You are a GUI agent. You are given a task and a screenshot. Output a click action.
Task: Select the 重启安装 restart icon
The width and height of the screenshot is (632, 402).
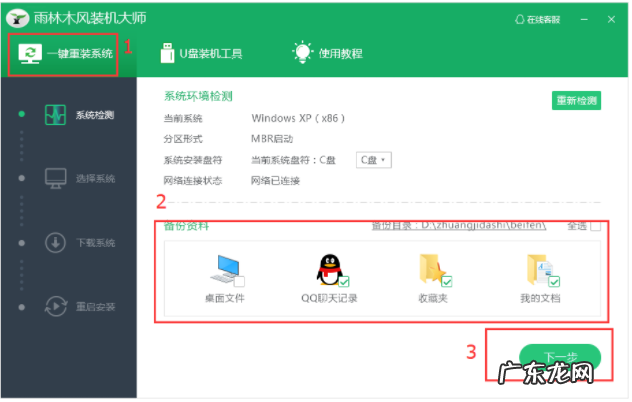pyautogui.click(x=55, y=307)
